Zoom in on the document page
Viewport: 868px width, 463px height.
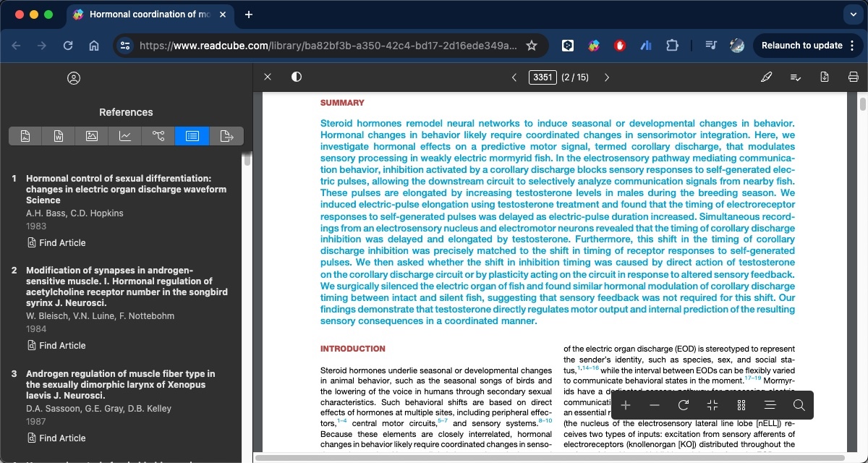625,405
